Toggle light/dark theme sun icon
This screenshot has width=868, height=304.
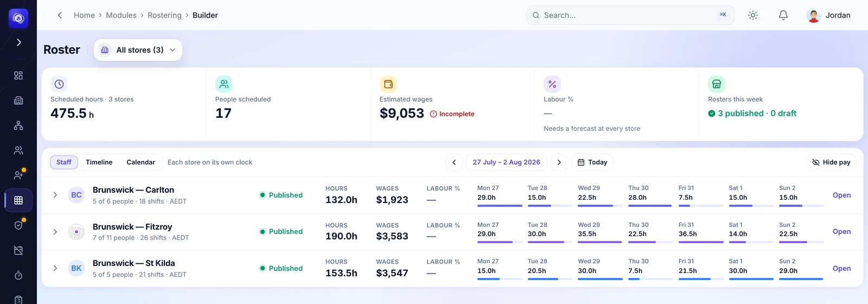tap(753, 15)
